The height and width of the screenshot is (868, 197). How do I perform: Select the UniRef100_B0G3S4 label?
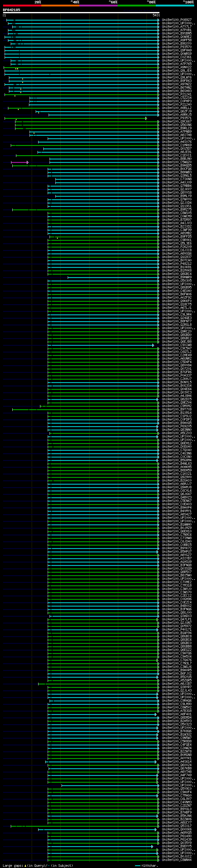pyautogui.click(x=177, y=386)
